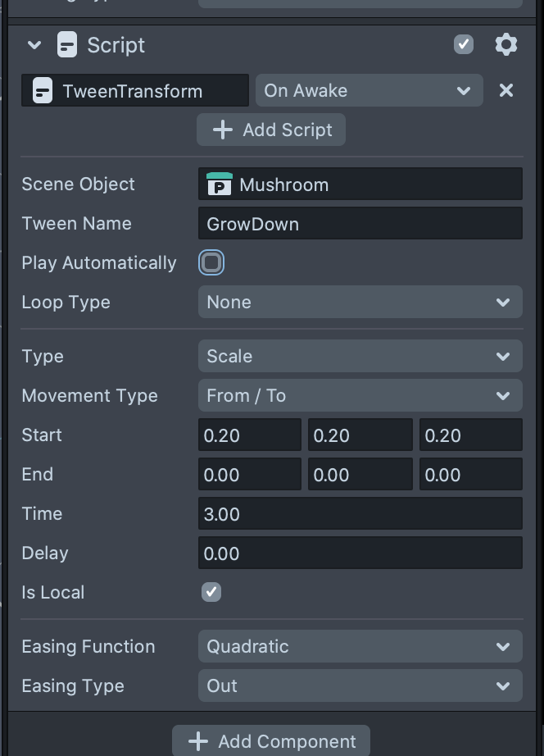Click the Time input field
Viewport: 544px width, 756px height.
(360, 514)
